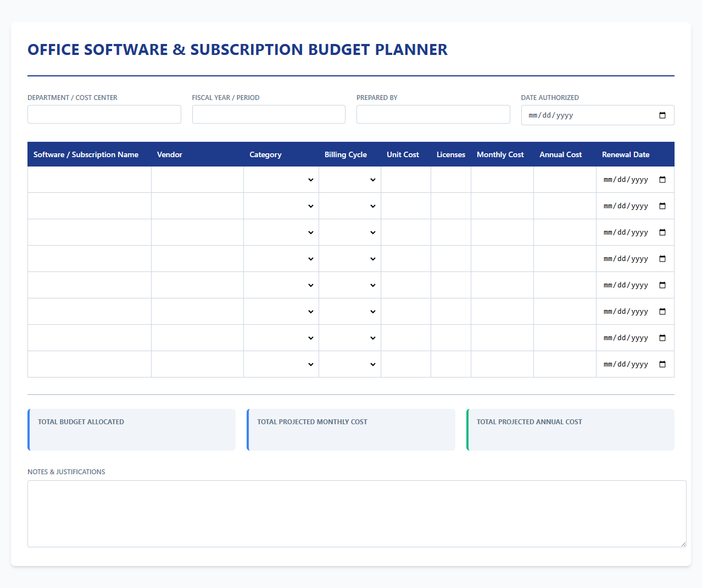Image resolution: width=702 pixels, height=588 pixels.
Task: Click the Notes text area resize handle
Action: pos(683,544)
